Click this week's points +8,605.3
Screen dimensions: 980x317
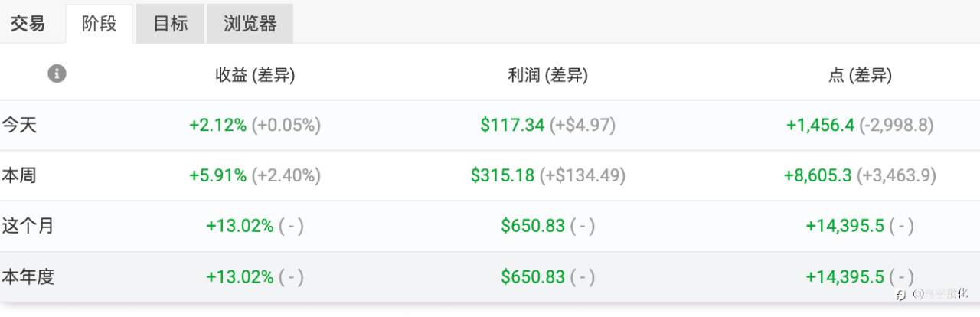coord(818,175)
